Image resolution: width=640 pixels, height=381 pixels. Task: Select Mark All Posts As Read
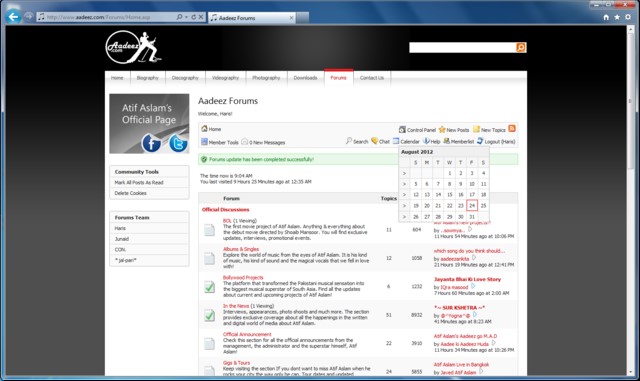click(x=139, y=183)
